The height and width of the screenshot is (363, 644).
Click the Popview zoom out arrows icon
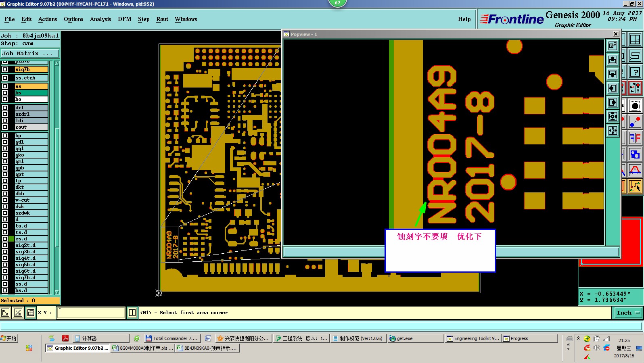(613, 131)
